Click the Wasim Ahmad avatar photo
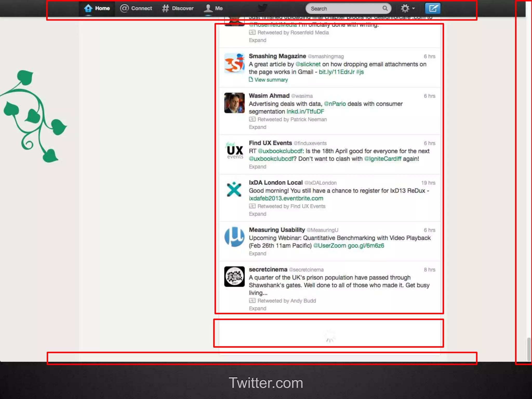Viewport: 532px width, 399px height. 234,103
